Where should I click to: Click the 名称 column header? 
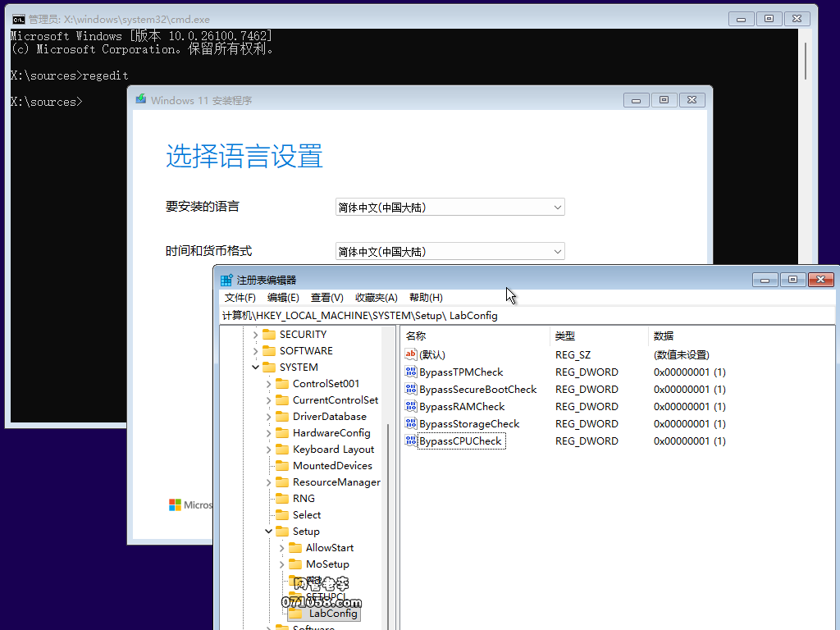416,336
